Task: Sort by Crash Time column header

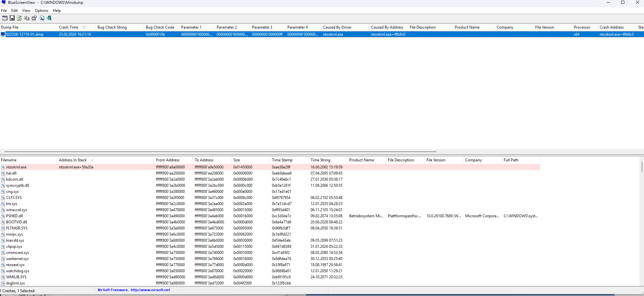Action: (x=76, y=27)
